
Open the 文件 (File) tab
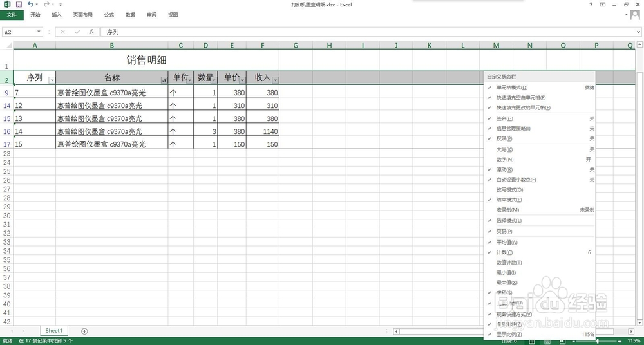(x=12, y=15)
